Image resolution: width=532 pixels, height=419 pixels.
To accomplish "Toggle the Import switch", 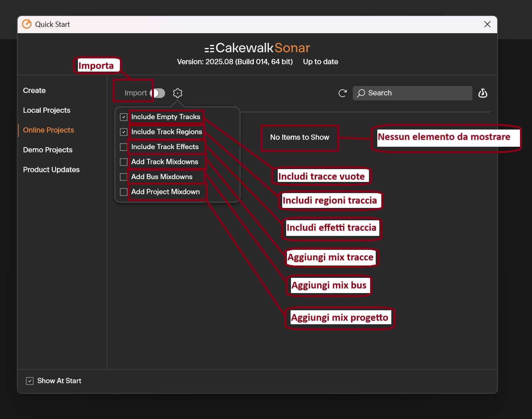I will (157, 93).
